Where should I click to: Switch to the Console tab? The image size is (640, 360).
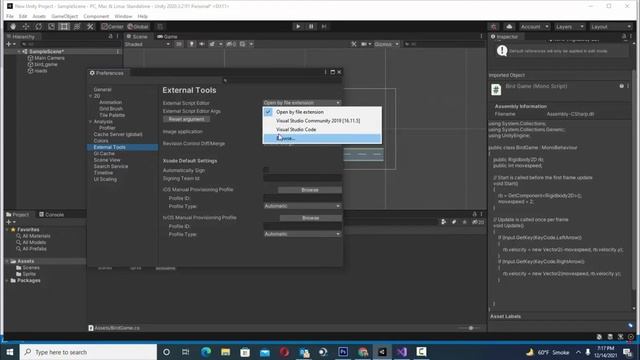[x=51, y=214]
